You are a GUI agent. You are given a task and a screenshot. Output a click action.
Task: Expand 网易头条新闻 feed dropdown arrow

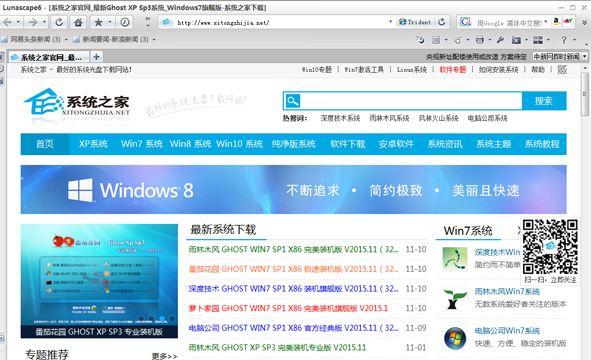66,39
